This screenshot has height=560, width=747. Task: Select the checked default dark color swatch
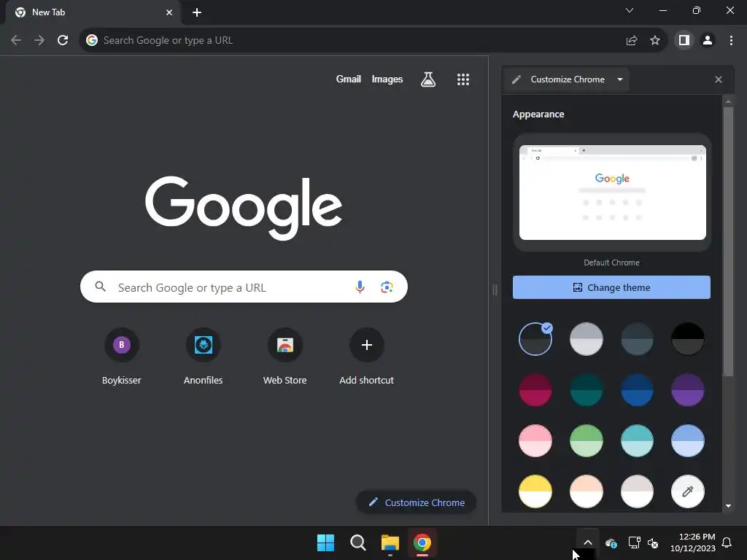pyautogui.click(x=535, y=339)
